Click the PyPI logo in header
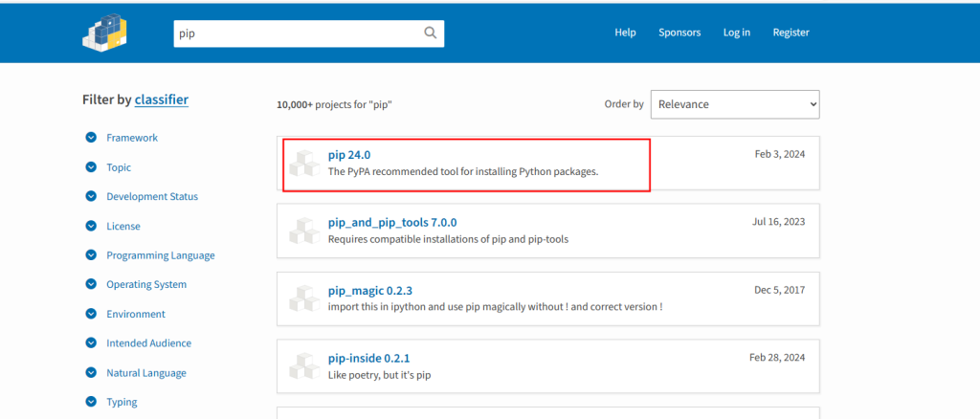This screenshot has width=980, height=419. point(105,32)
